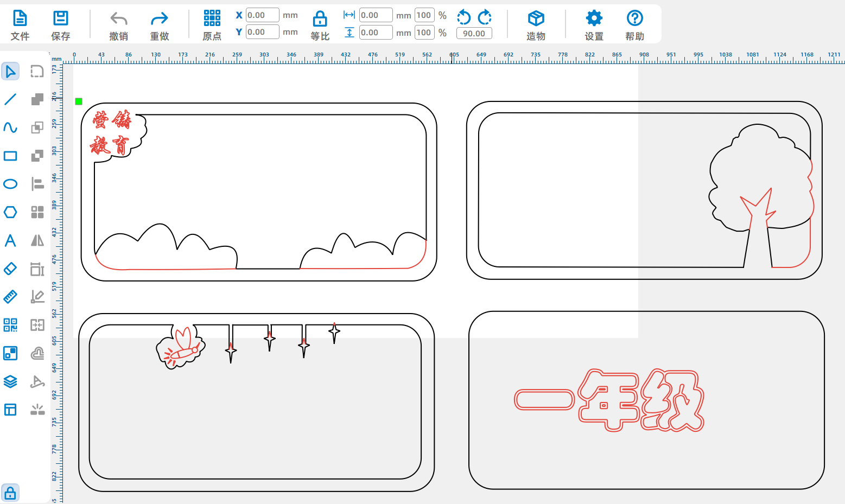Pick the straight line drawing tool
The image size is (845, 504).
[x=10, y=99]
